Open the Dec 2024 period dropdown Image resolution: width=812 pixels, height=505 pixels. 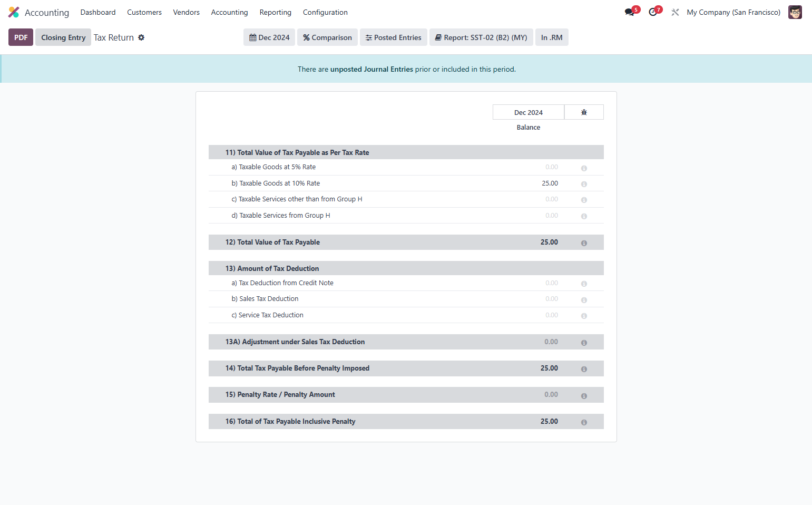pyautogui.click(x=269, y=37)
